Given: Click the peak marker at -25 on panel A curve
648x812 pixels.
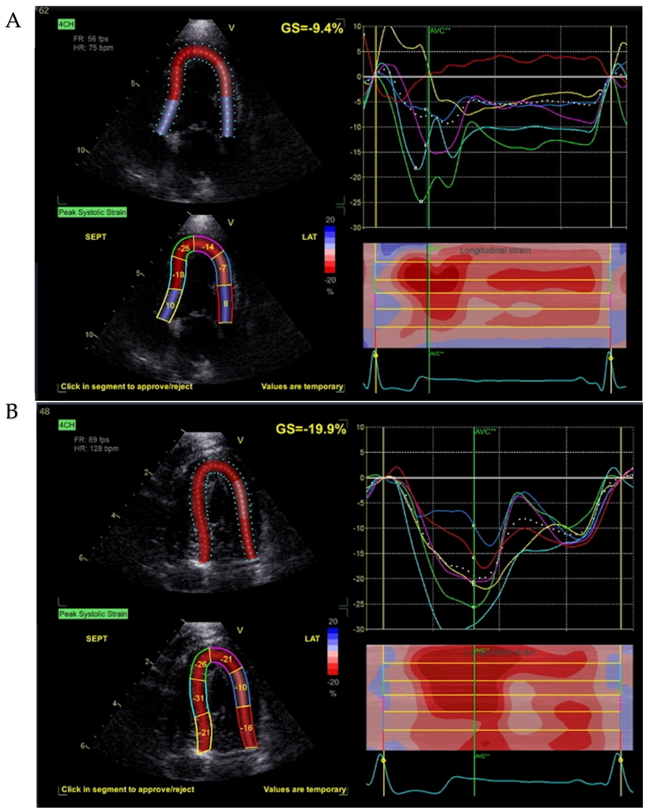Looking at the screenshot, I should (x=421, y=202).
